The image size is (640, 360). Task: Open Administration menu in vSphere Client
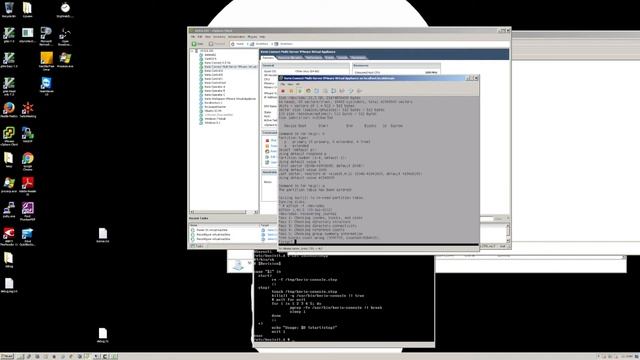tap(236, 37)
